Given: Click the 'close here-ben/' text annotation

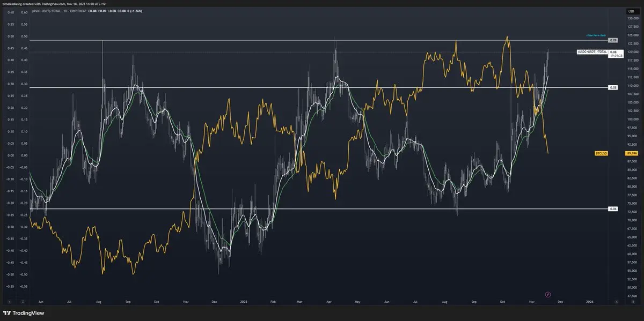Looking at the screenshot, I should (596, 35).
